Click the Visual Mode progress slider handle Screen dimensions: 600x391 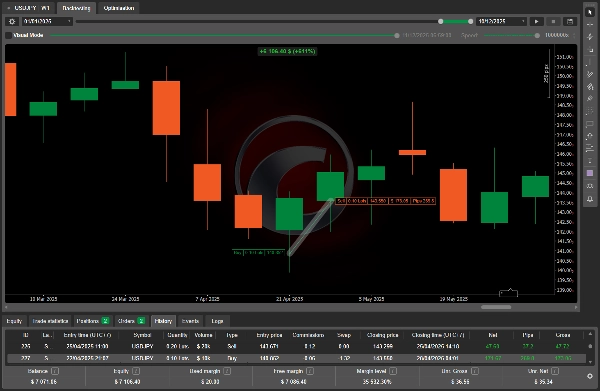[397, 35]
